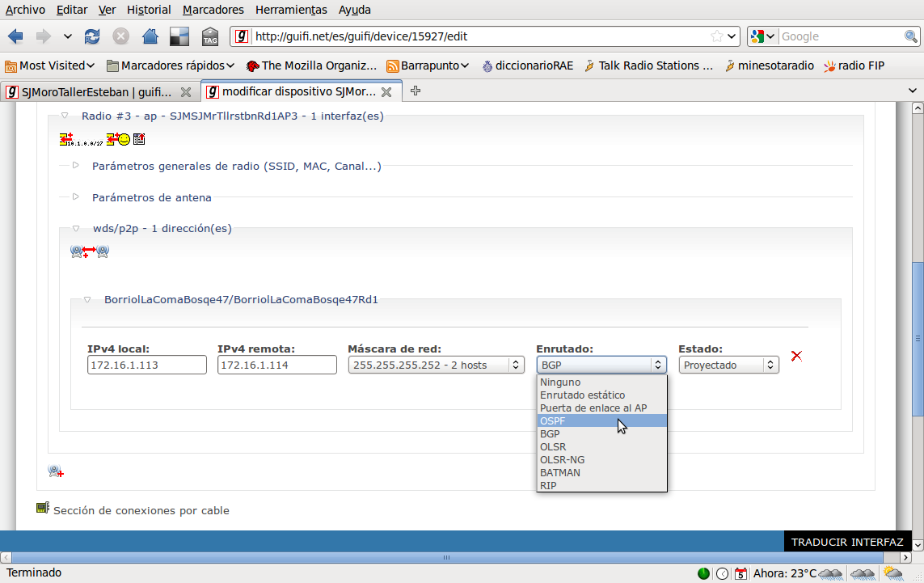Screen dimensions: 924x583
Task: Select OSPF in the routing list
Action: 601,420
